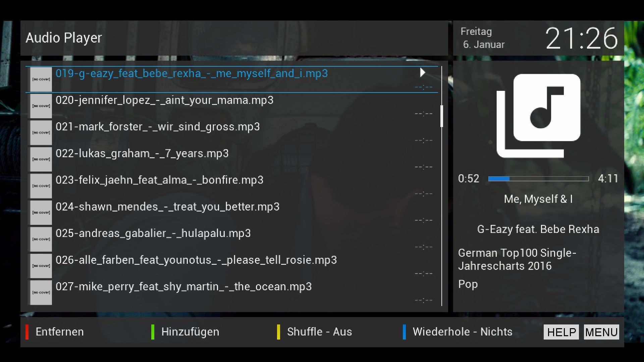The image size is (644, 362).
Task: Click the playback progress bar
Action: pyautogui.click(x=538, y=179)
